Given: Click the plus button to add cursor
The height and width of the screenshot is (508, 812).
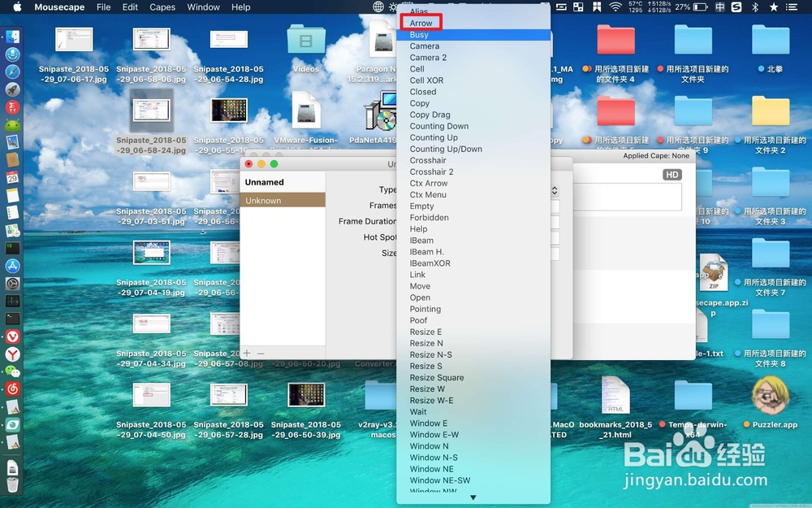Looking at the screenshot, I should pyautogui.click(x=247, y=353).
